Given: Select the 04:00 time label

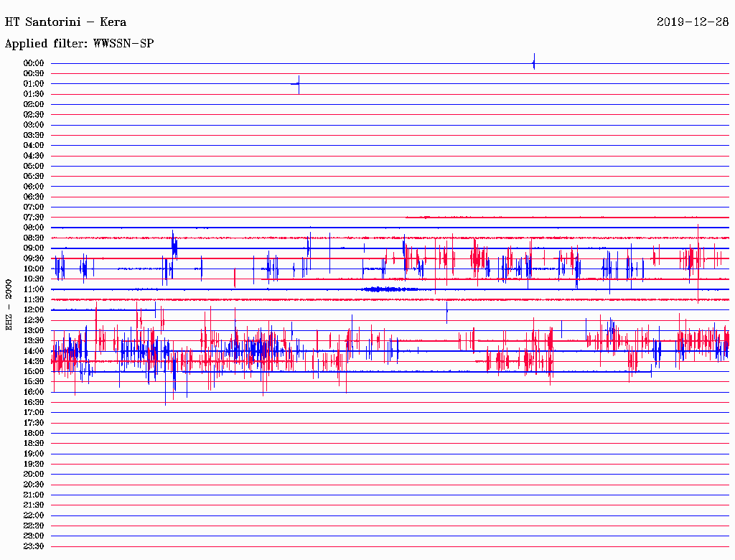Looking at the screenshot, I should pos(34,146).
